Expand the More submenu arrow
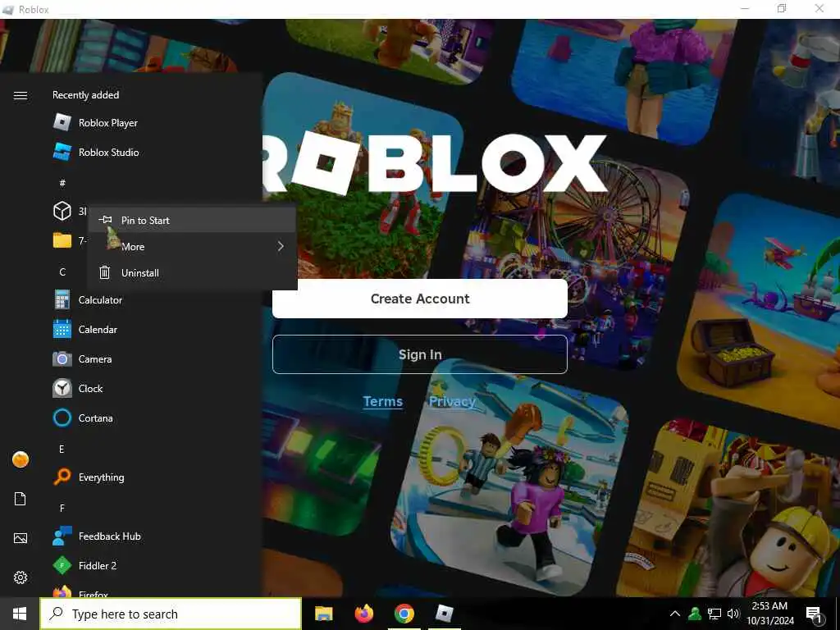The height and width of the screenshot is (630, 840). click(281, 246)
